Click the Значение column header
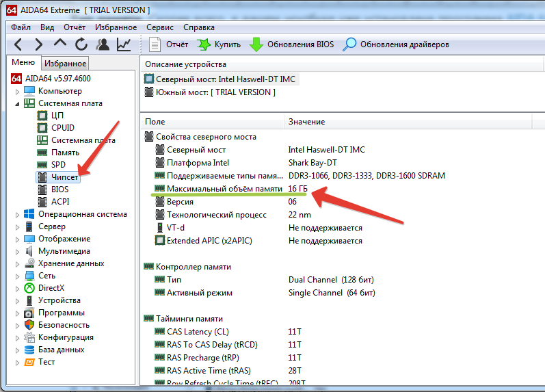Screen dimensions: 545x392 coord(408,122)
